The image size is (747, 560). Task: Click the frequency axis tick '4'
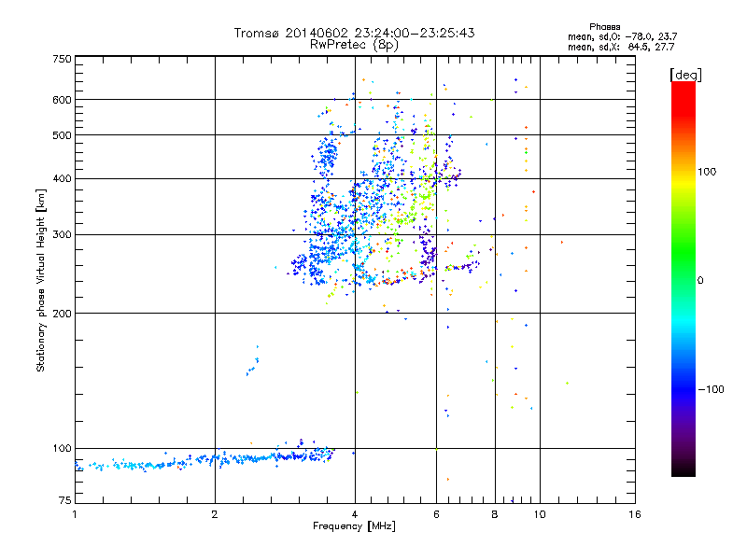(x=355, y=514)
